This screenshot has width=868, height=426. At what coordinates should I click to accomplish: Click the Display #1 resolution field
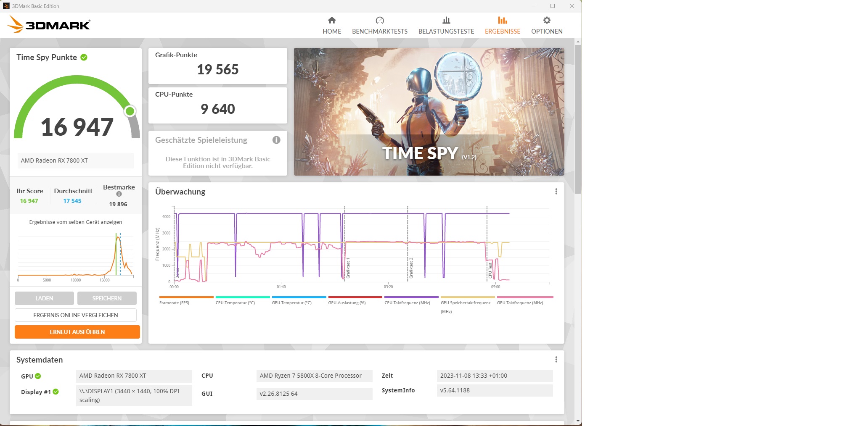click(134, 395)
